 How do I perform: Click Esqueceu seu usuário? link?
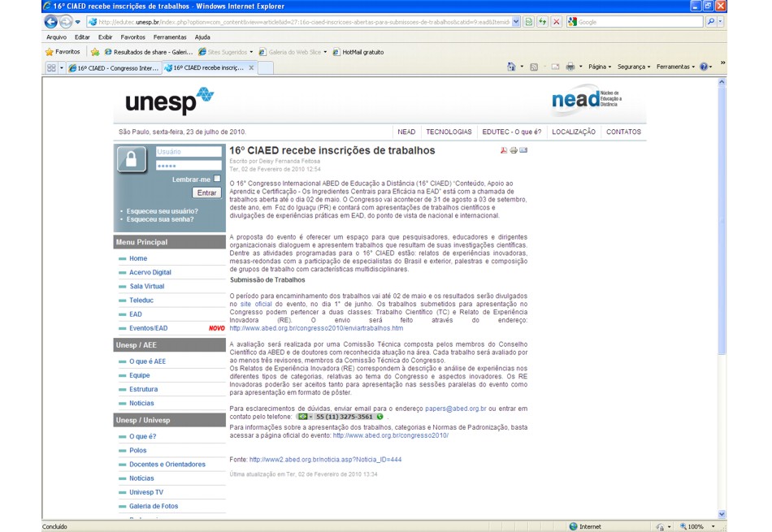pos(162,211)
